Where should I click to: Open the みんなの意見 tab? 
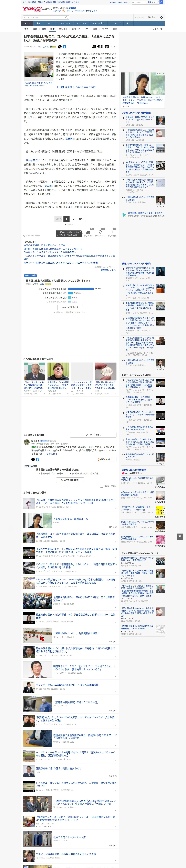pos(99,24)
